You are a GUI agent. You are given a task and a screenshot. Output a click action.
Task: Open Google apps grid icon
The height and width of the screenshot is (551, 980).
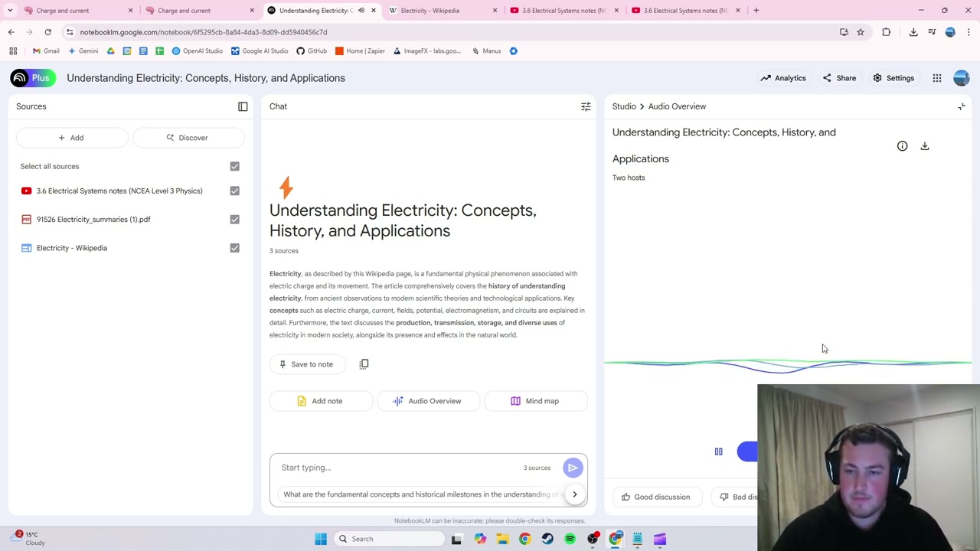tap(936, 78)
